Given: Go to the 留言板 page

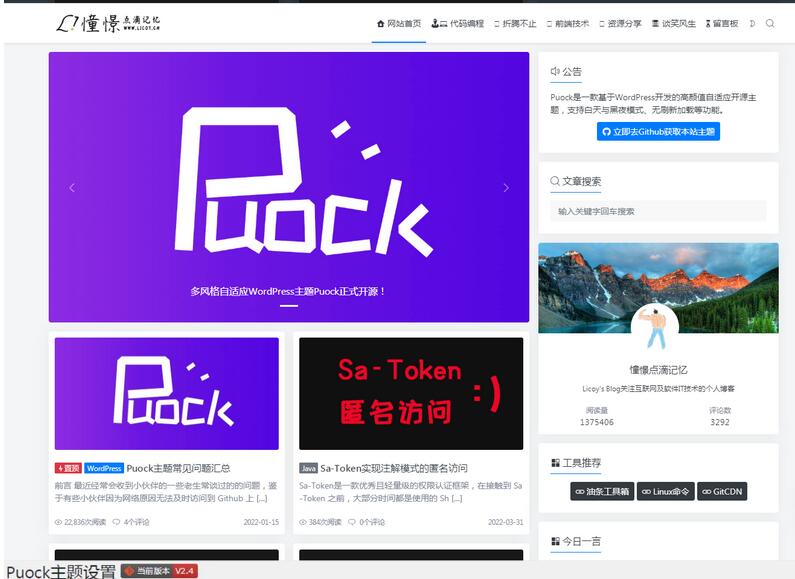Looking at the screenshot, I should point(721,23).
